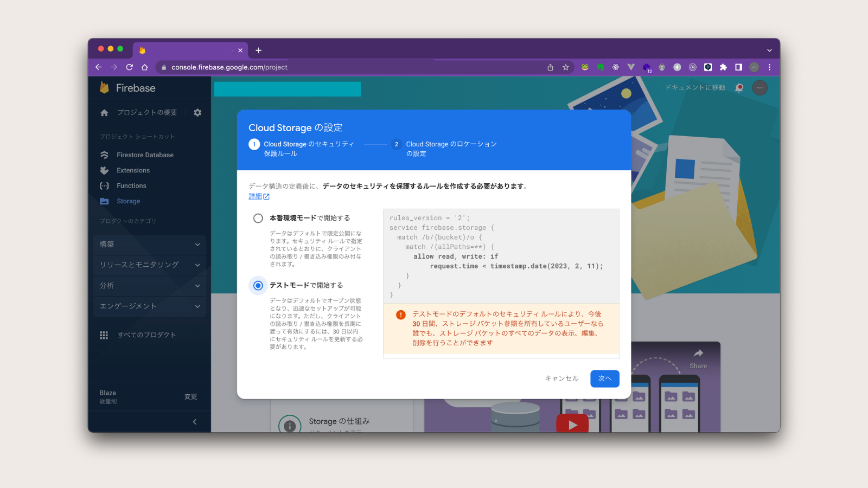The width and height of the screenshot is (868, 488).
Task: Expand the 分析 category
Action: coord(150,286)
